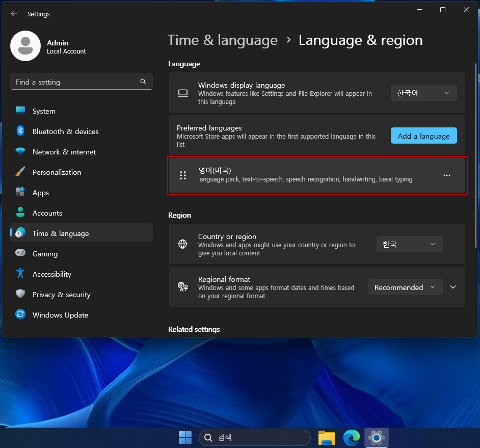Go to Time & language breadcrumb

223,40
